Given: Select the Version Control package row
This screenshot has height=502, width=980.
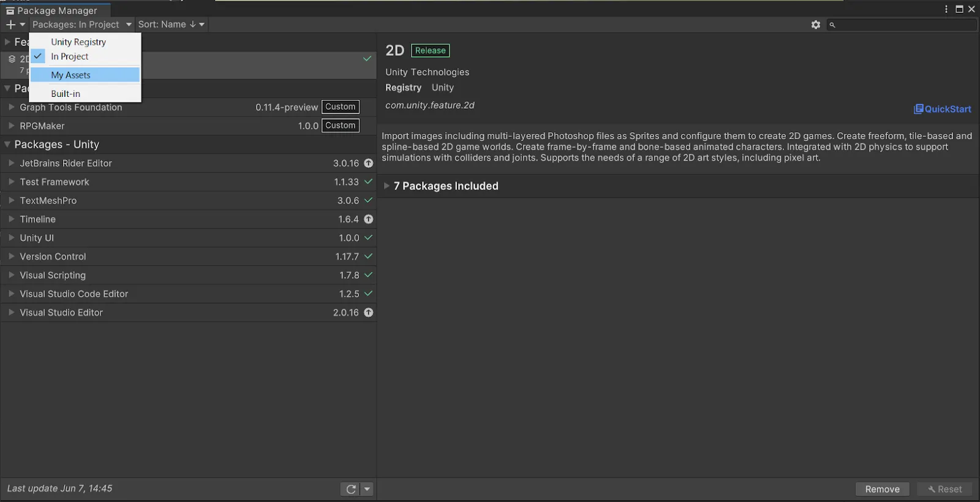Looking at the screenshot, I should click(x=188, y=257).
